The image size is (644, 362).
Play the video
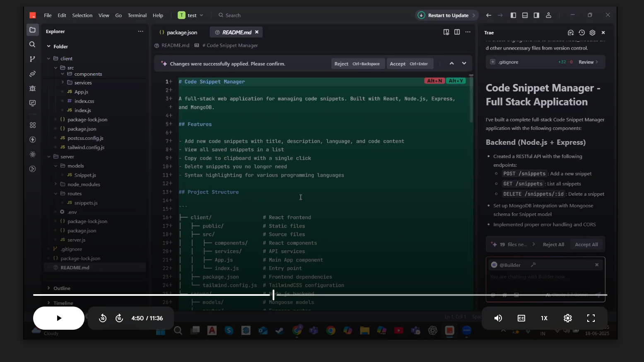click(59, 318)
